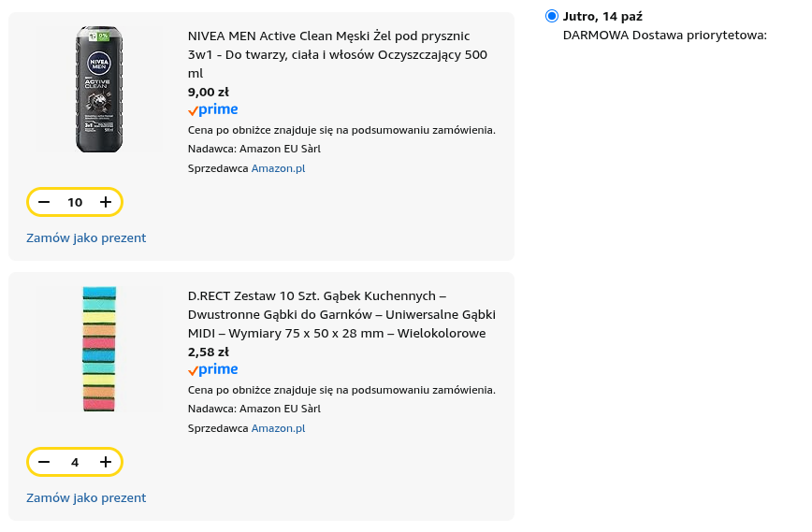Screen dimensions: 812x532
Task: Decrease quantity of NIVEA MEN shower gel
Action: [x=44, y=202]
